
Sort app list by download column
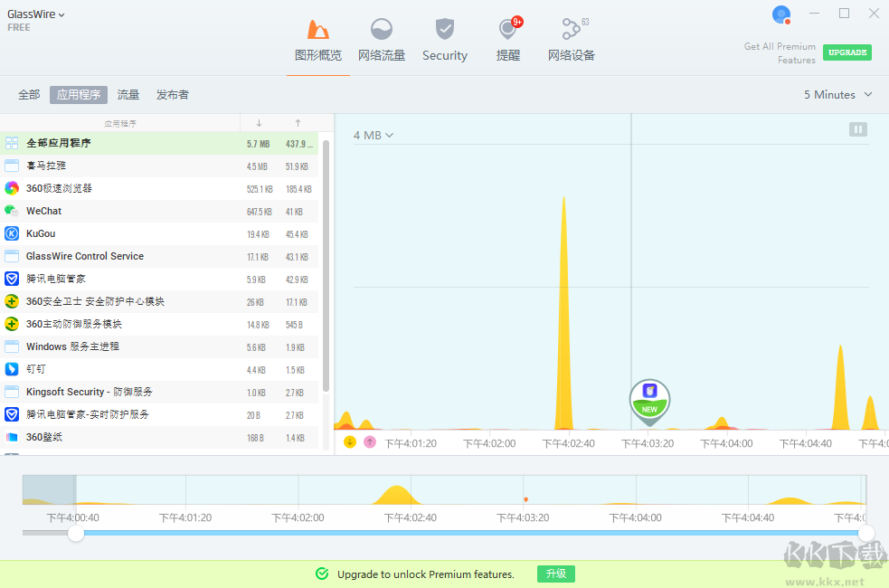259,123
